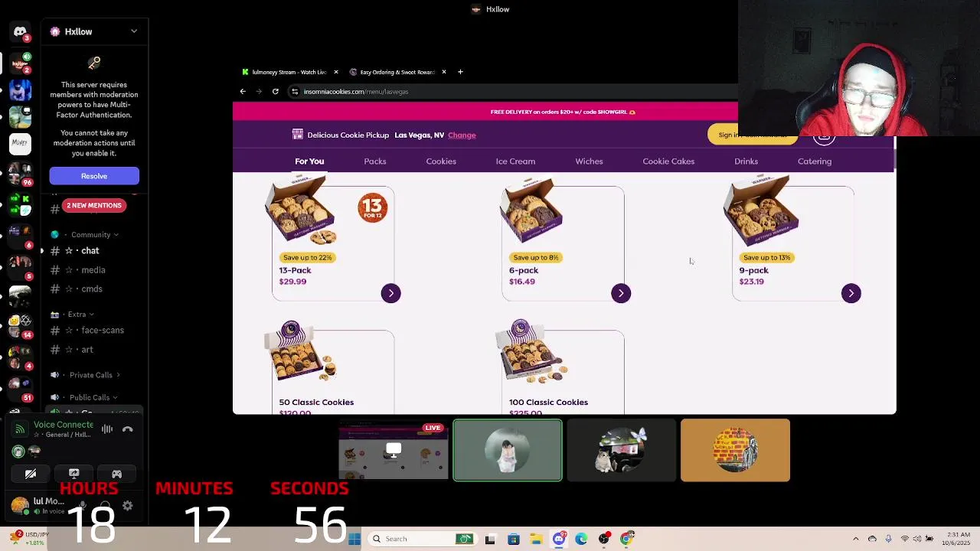Open the MONEY server icon

tap(20, 142)
